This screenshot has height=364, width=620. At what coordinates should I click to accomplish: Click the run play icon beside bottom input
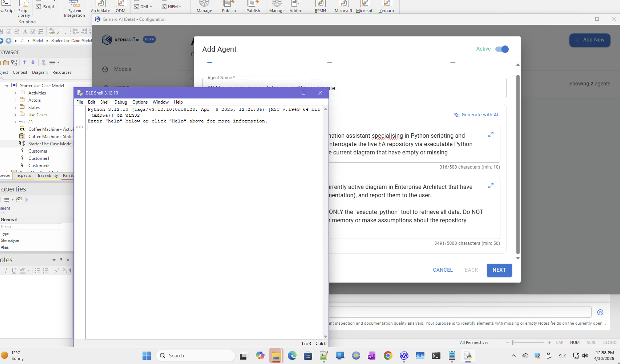pos(600,312)
